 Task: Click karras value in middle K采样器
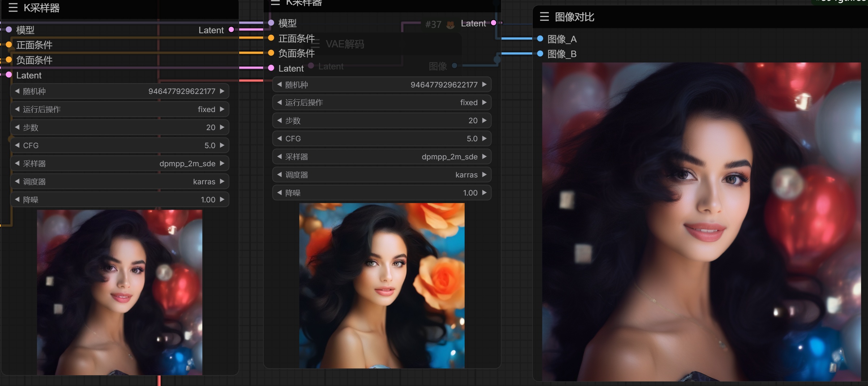467,175
